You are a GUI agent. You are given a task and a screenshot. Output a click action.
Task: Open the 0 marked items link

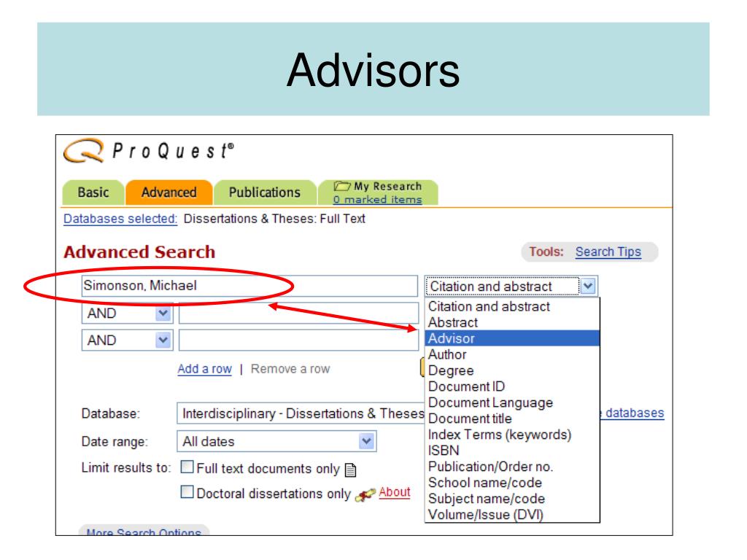(377, 200)
